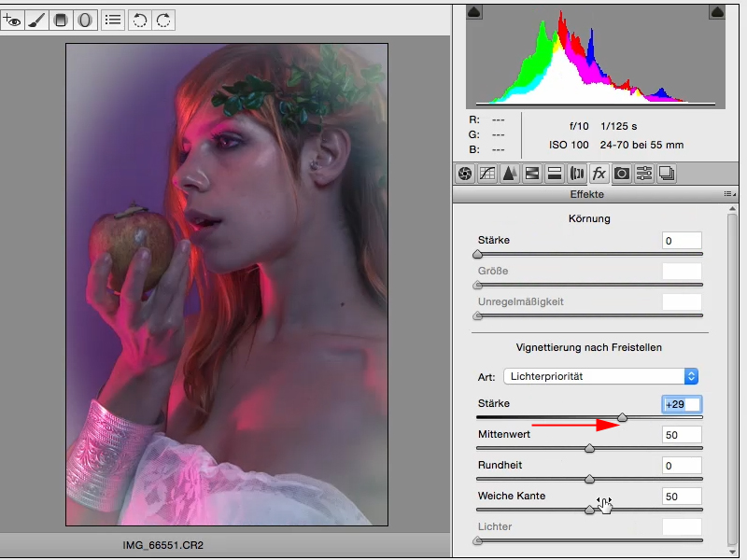Open the Effekte panel flyout menu
747x560 pixels.
(729, 194)
